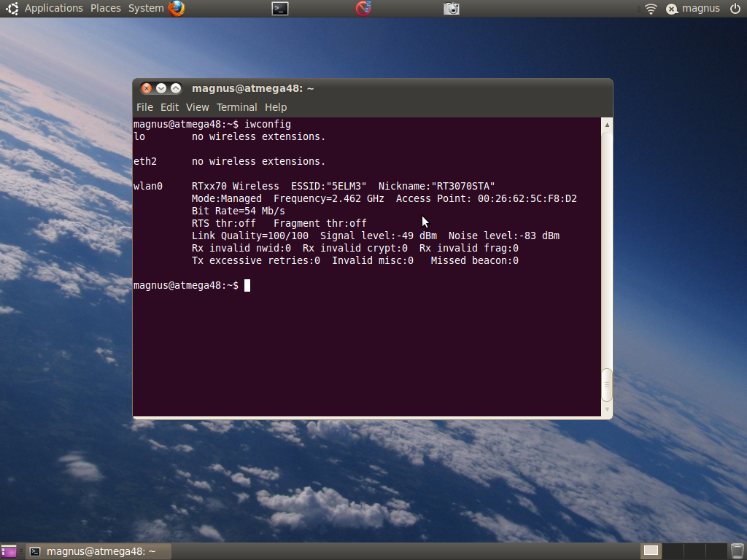Open the Ubuntu logo main menu icon
The width and height of the screenshot is (747, 560).
[12, 8]
